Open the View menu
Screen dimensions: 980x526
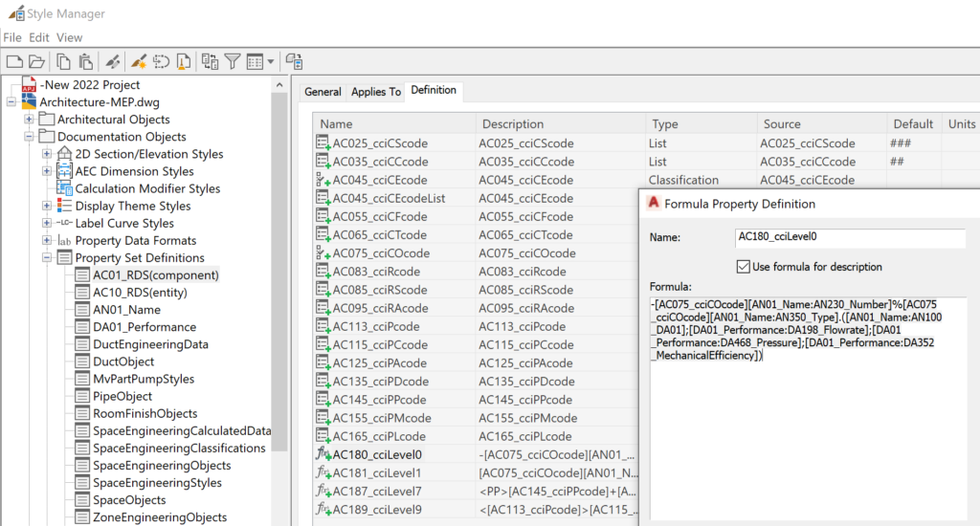click(x=69, y=37)
